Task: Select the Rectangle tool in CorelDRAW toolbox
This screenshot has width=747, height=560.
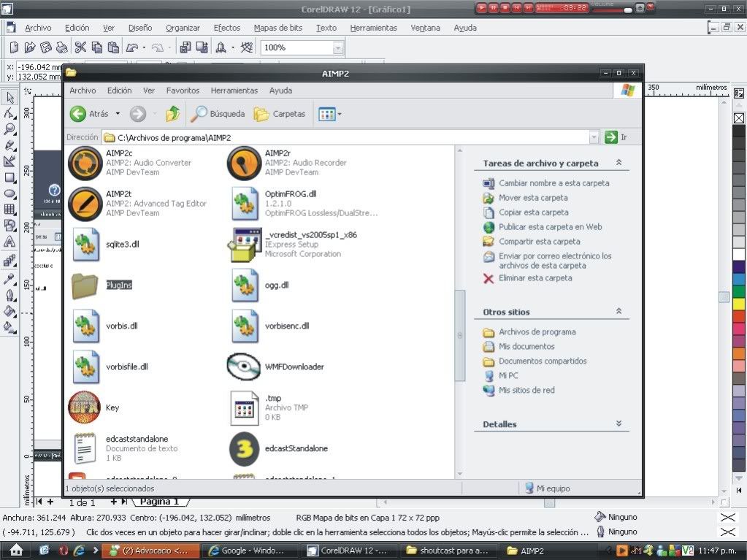Action: [9, 177]
